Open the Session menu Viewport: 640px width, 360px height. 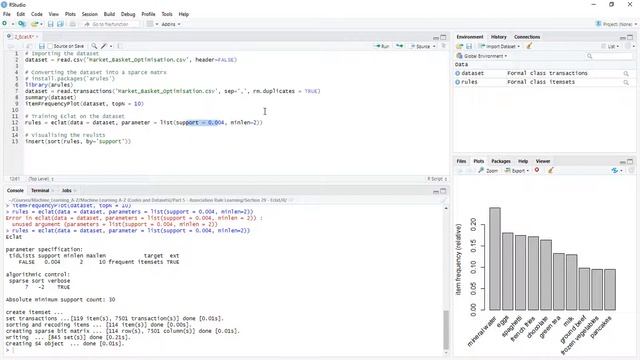[x=89, y=14]
